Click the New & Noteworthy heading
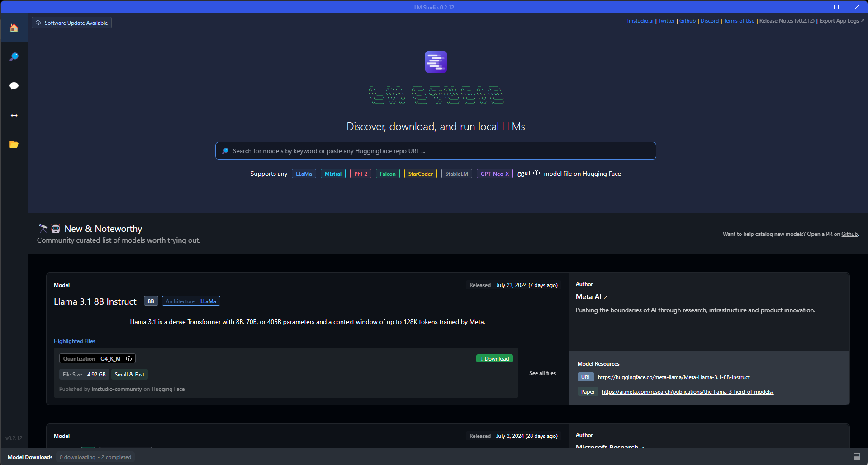868x465 pixels. tap(103, 229)
